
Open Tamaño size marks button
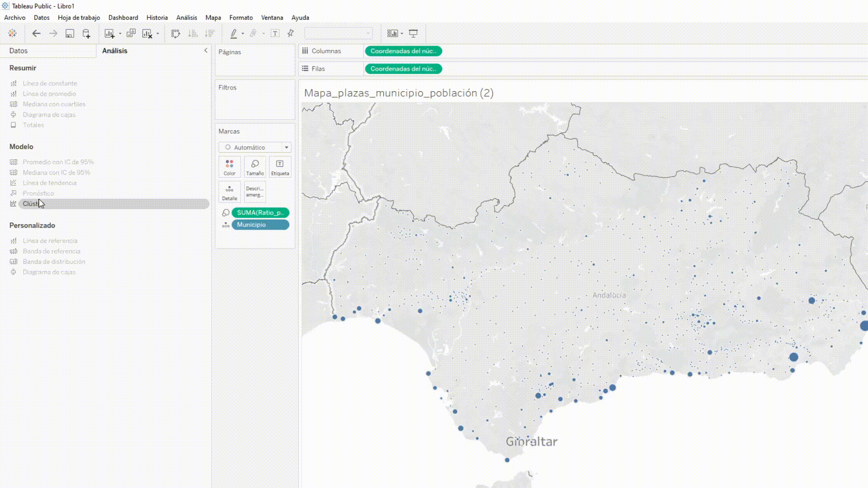[255, 167]
